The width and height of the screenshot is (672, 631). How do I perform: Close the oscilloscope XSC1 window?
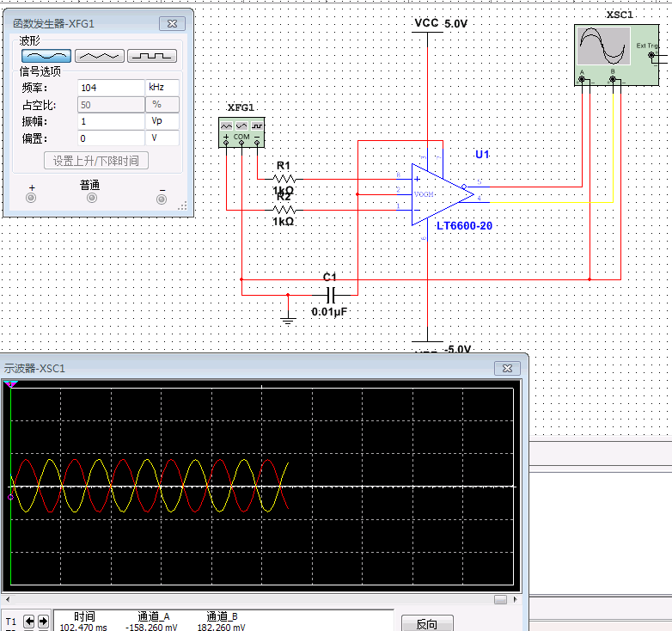tap(507, 368)
